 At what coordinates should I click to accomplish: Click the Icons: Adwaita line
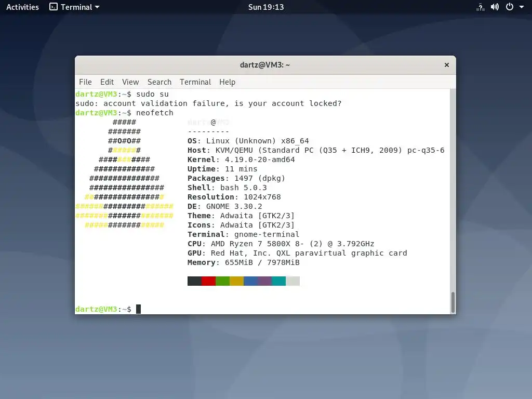[241, 225]
